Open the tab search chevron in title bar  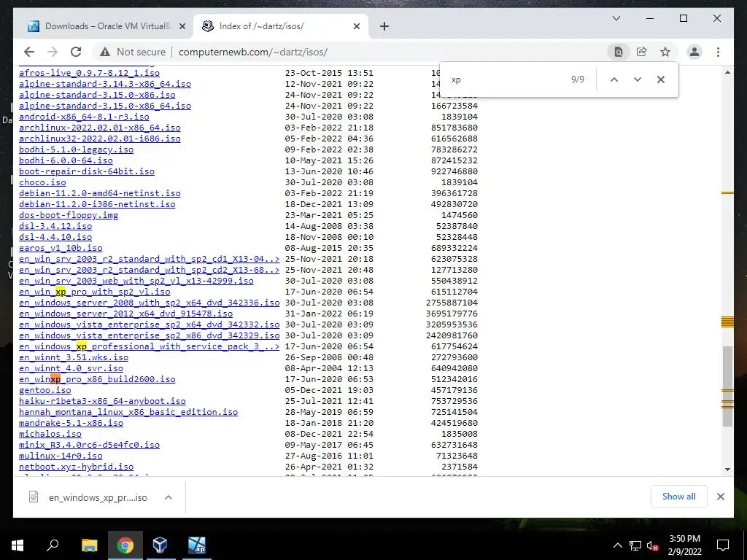[616, 18]
